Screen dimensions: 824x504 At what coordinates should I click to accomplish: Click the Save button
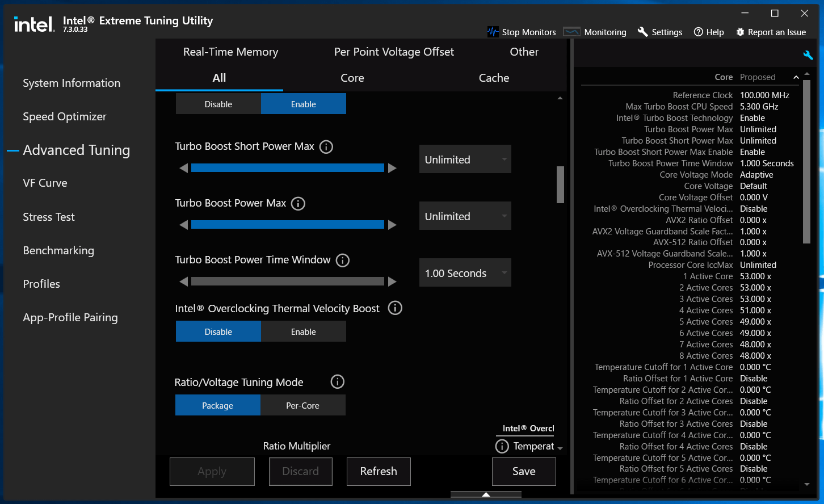[524, 471]
